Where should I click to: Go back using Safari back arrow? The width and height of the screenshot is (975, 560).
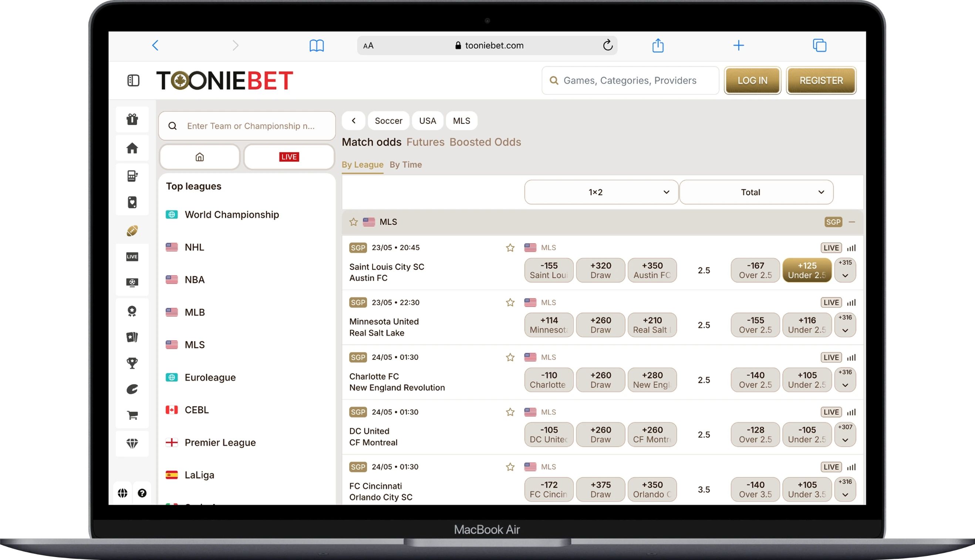point(155,45)
